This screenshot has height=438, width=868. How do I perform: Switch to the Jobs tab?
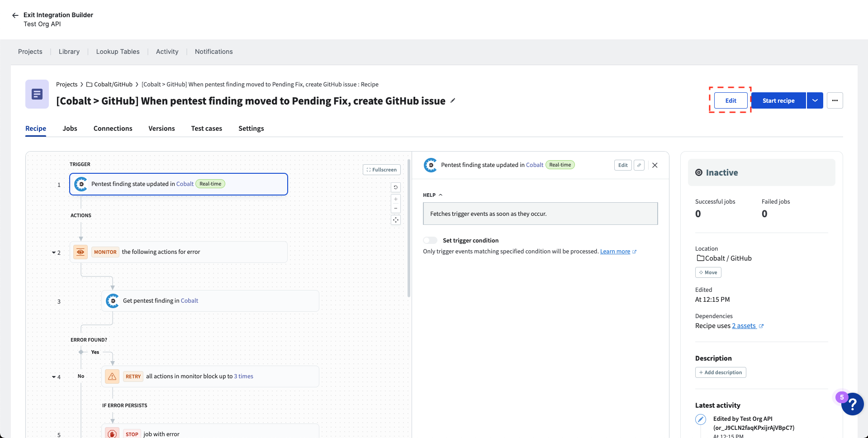coord(70,129)
